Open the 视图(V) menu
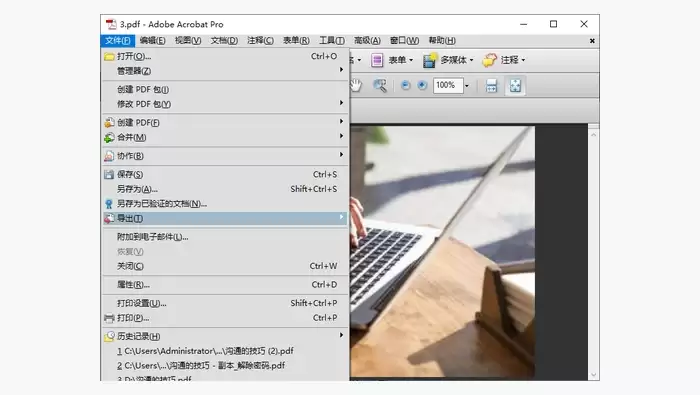The width and height of the screenshot is (700, 395). tap(188, 41)
